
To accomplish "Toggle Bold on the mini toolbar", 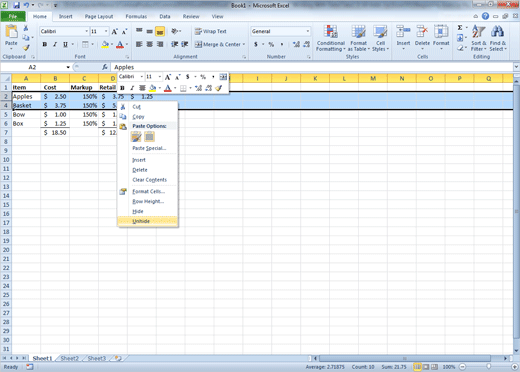I will pos(122,88).
